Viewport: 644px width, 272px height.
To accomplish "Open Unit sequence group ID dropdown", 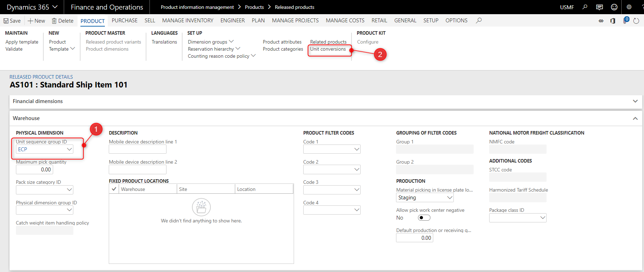I will point(69,149).
